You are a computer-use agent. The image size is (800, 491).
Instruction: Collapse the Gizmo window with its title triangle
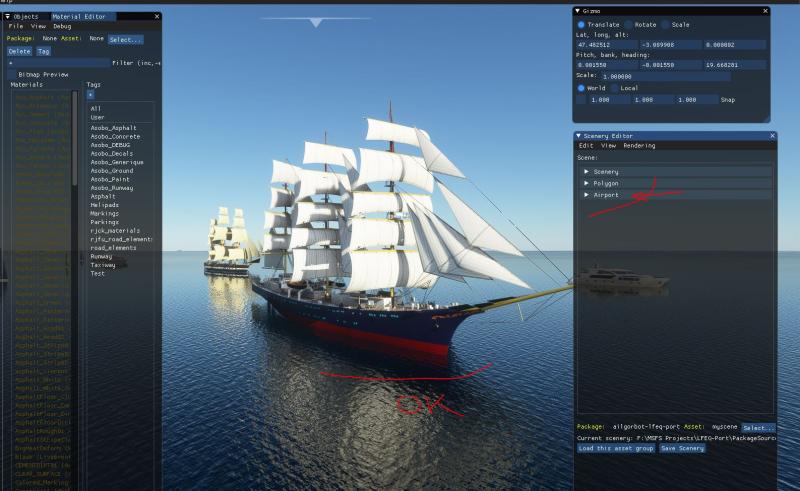coord(578,11)
